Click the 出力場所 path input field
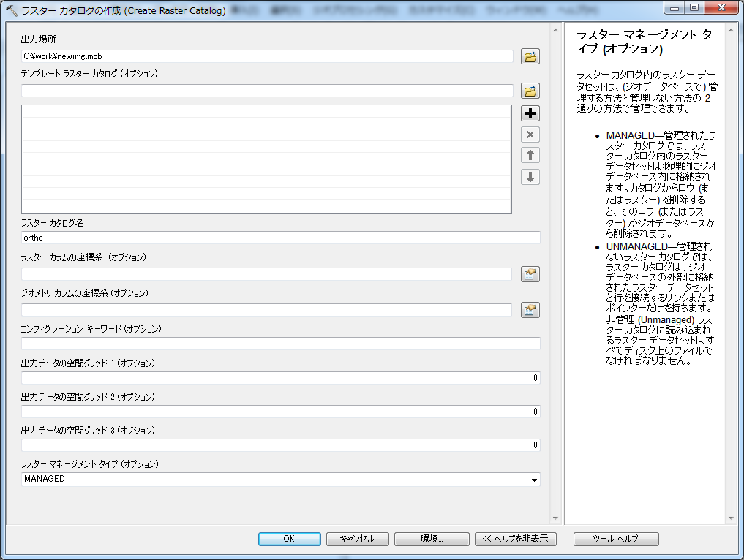 267,56
